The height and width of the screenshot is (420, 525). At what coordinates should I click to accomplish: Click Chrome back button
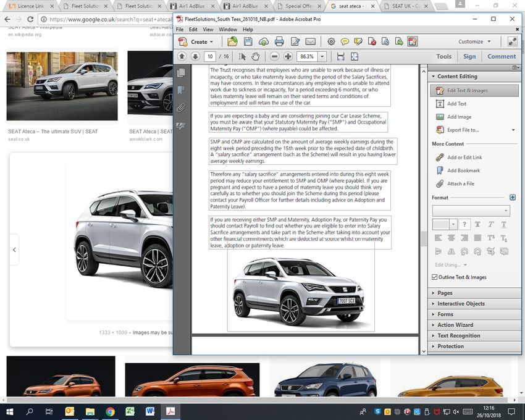[x=7, y=19]
